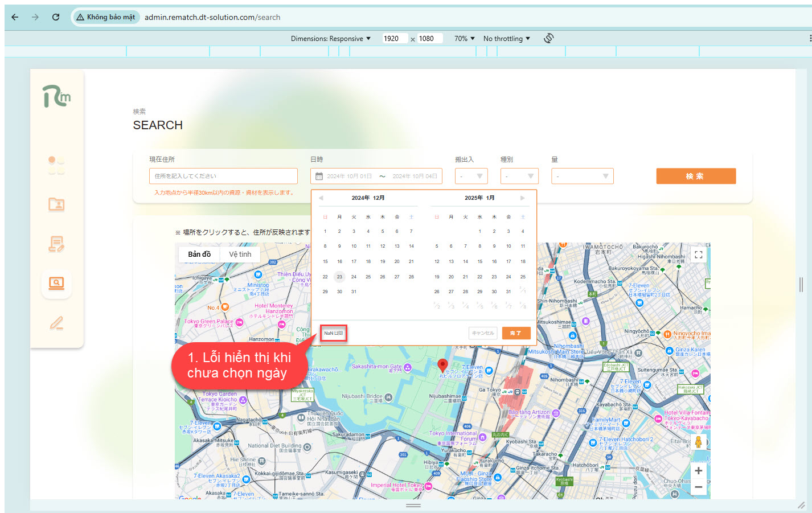Viewport: 812px width, 513px height.
Task: Open the No throttling dropdown
Action: point(506,39)
